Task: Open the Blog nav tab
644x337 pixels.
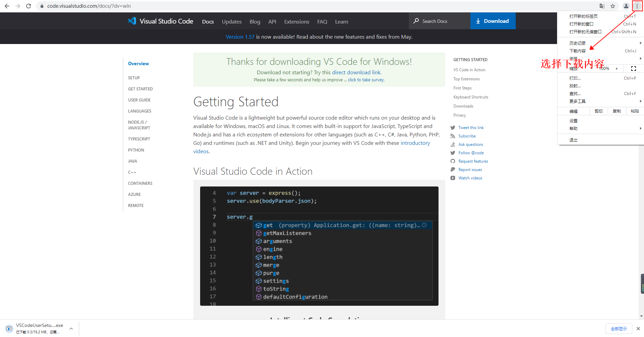Action: [x=255, y=22]
